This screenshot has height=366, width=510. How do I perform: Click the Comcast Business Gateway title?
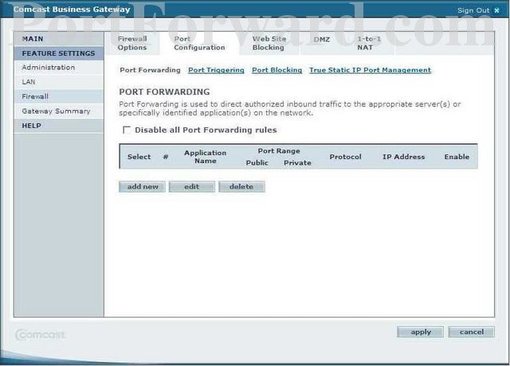[x=72, y=9]
